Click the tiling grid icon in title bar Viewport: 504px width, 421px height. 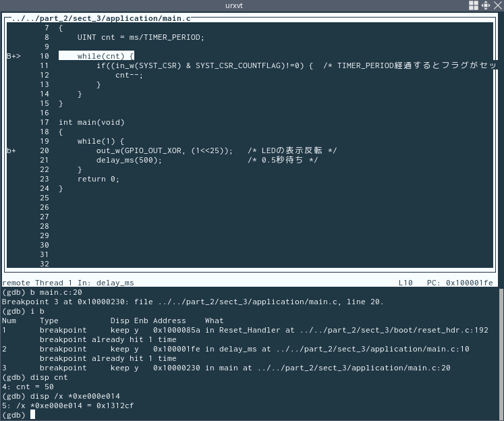point(474,5)
